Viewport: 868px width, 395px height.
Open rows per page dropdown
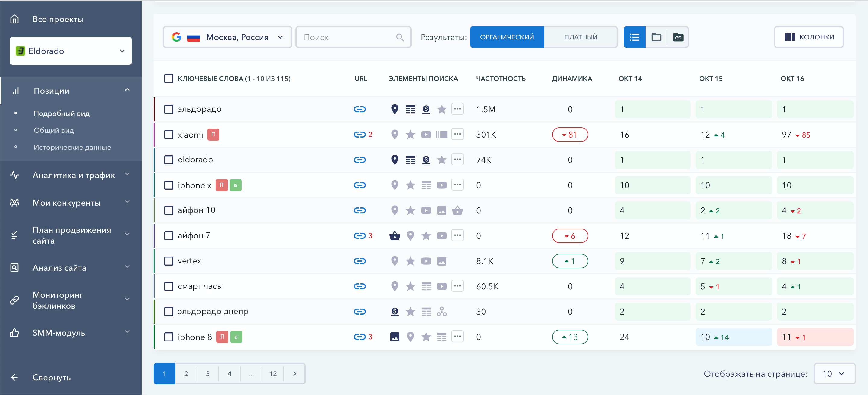[834, 373]
